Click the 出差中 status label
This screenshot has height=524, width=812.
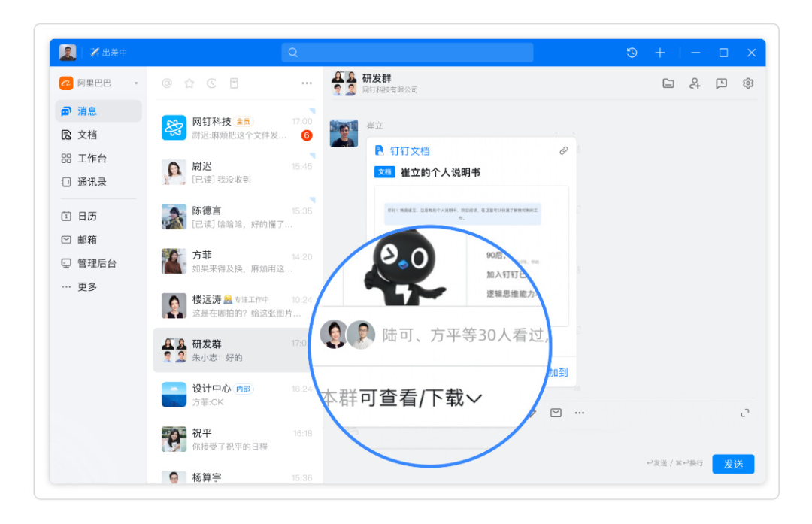pos(114,53)
